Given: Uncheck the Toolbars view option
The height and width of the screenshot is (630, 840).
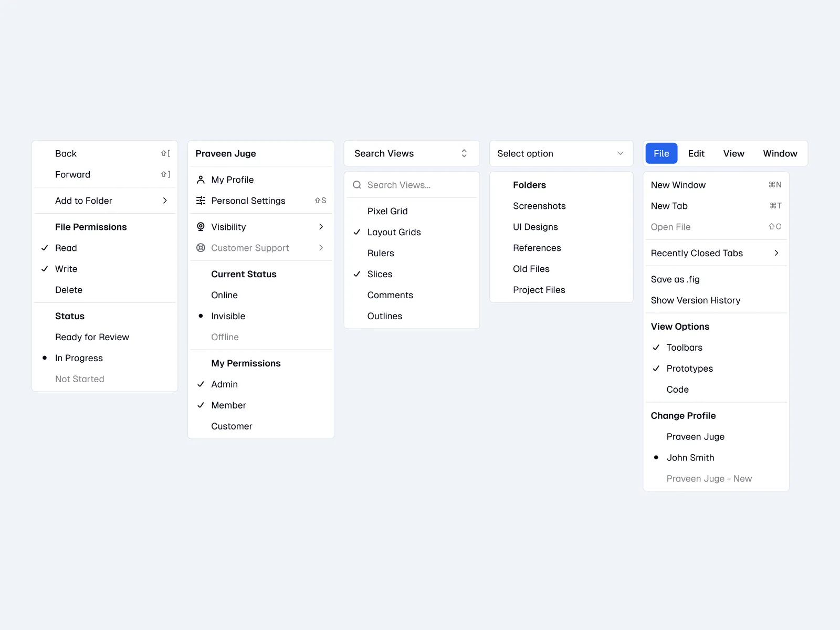Looking at the screenshot, I should [684, 348].
